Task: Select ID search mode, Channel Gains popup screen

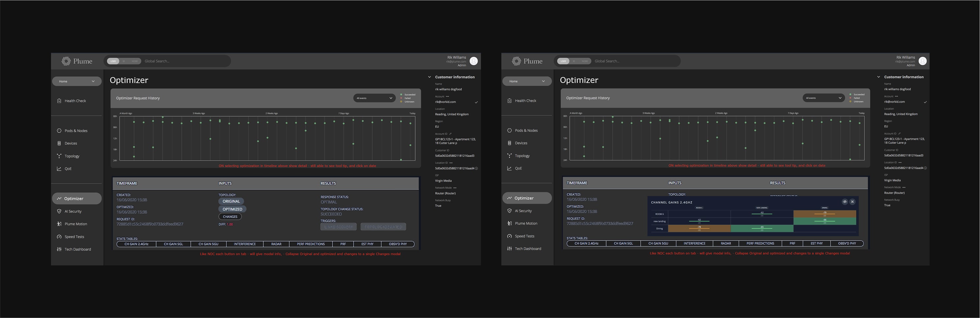Action: (574, 61)
